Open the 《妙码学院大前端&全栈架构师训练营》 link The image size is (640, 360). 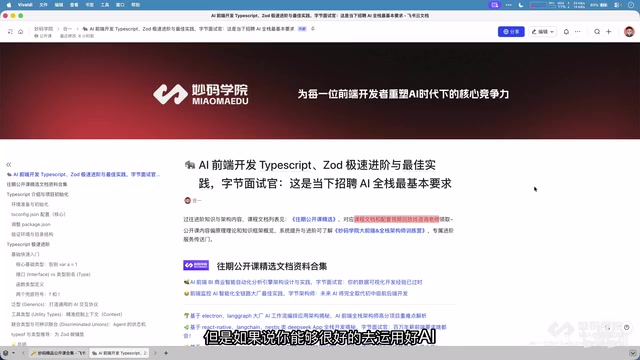coord(380,231)
